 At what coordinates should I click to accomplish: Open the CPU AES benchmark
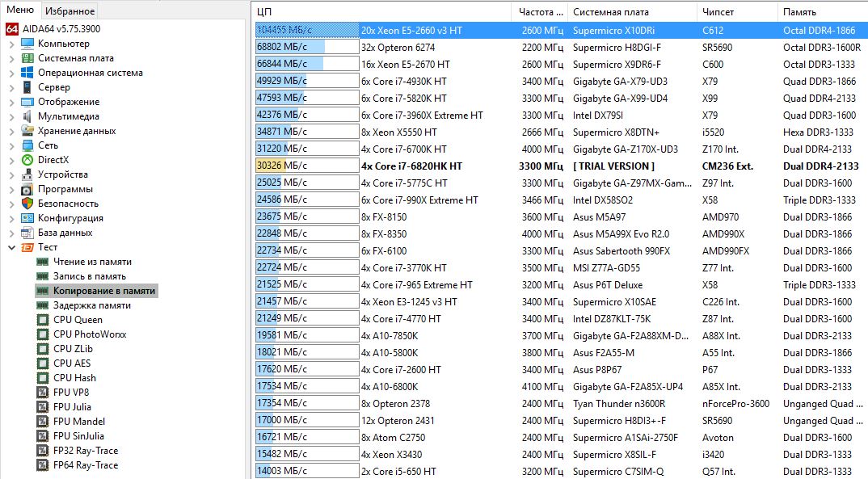72,363
